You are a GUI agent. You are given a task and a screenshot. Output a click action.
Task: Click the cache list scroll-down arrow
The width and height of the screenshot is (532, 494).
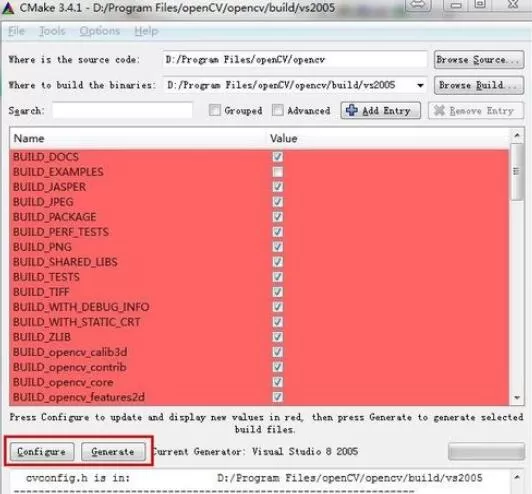tap(517, 397)
